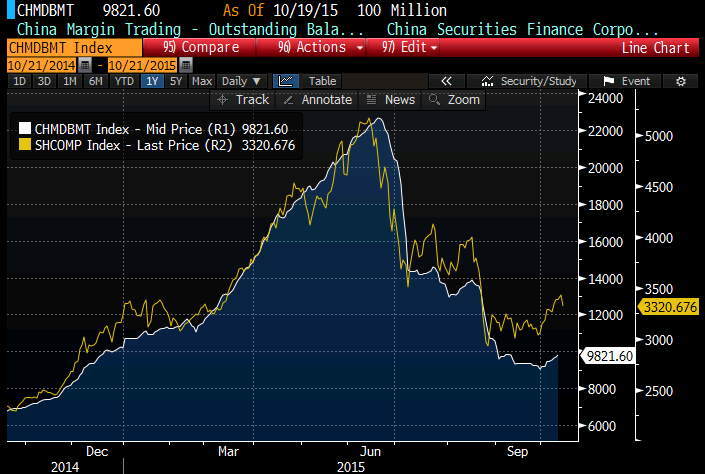Screen dimensions: 705x474
Task: Collapse panel with double left arrows
Action: [447, 81]
